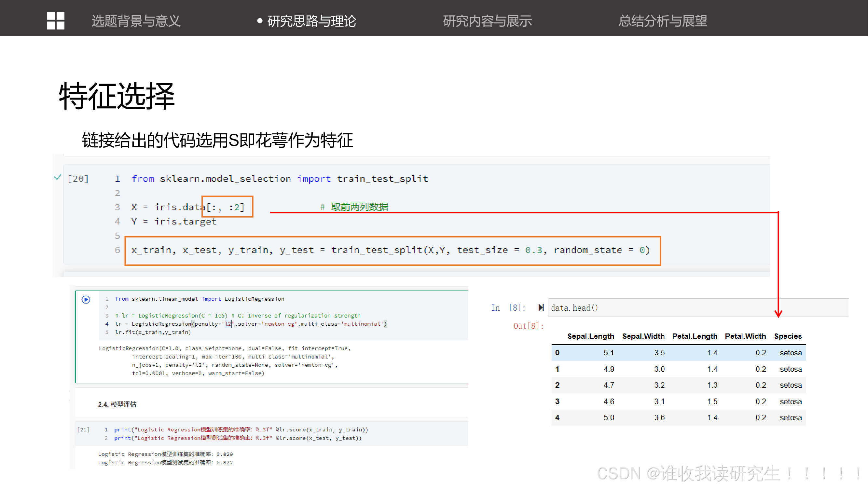
Task: Select table row index 0
Action: pos(557,352)
